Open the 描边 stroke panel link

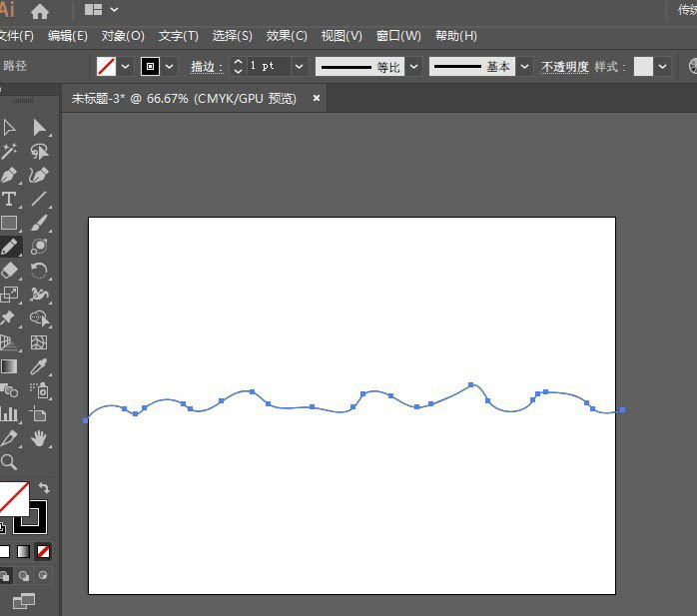pyautogui.click(x=207, y=67)
